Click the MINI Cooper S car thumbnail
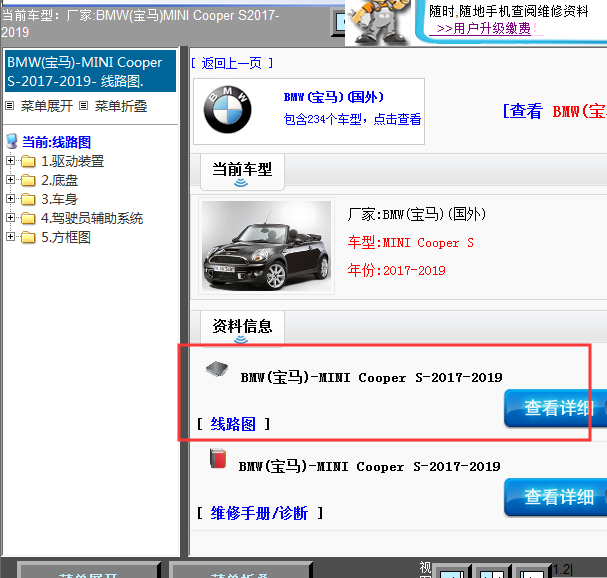The height and width of the screenshot is (578, 607). pos(266,245)
